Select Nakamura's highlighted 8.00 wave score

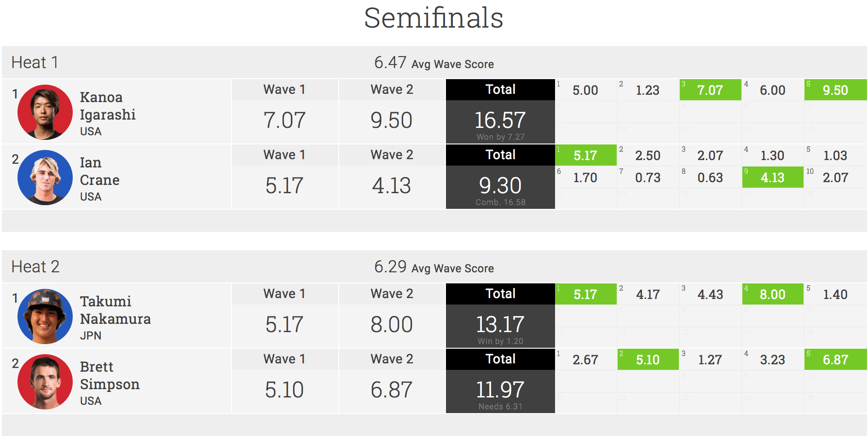coord(772,294)
